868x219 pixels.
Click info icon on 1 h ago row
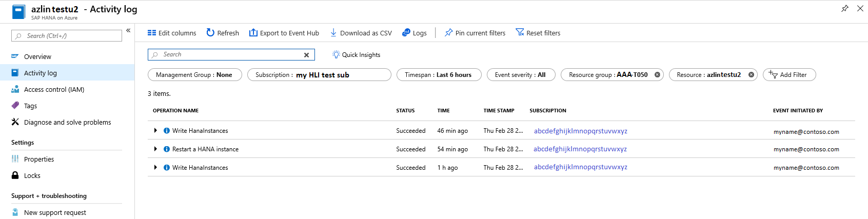[x=167, y=168]
